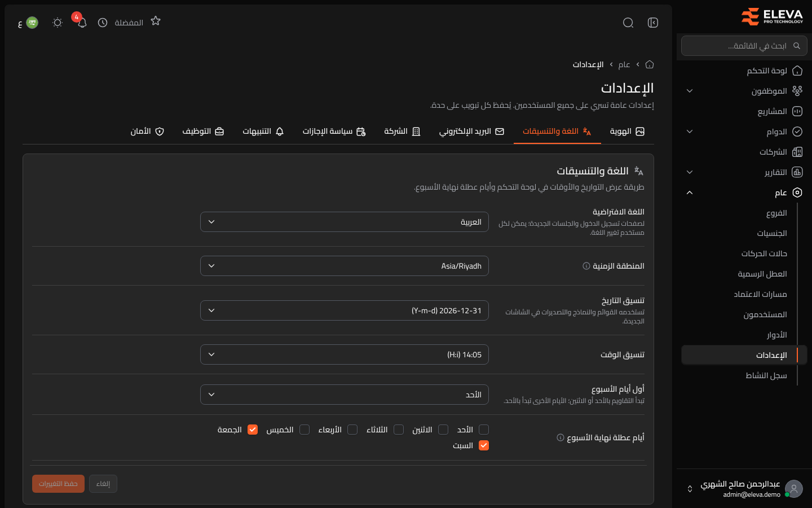Screen dimensions: 812x508
Task: Click the user avatar at sidebar bottom
Action: pyautogui.click(x=794, y=489)
